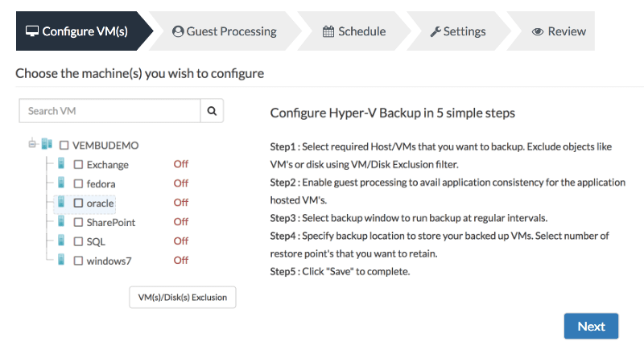This screenshot has width=644, height=362.
Task: Check the SQL VM checkbox
Action: 78,242
